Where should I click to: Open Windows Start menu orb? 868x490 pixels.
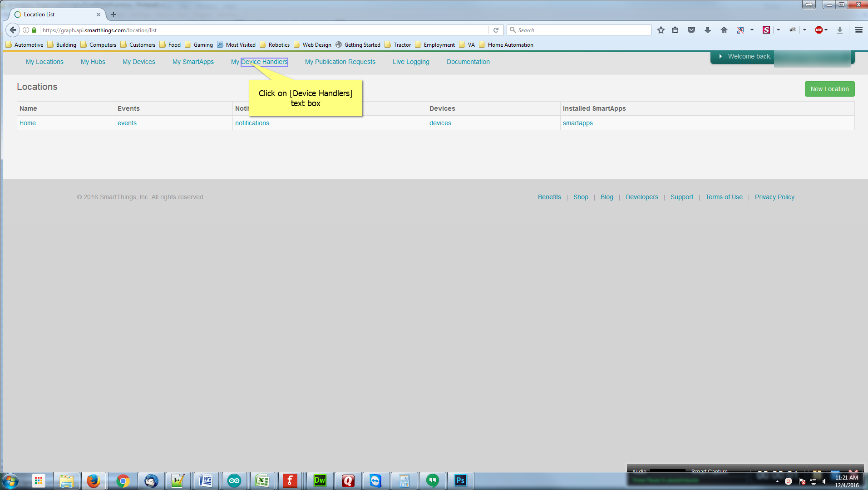click(x=10, y=480)
